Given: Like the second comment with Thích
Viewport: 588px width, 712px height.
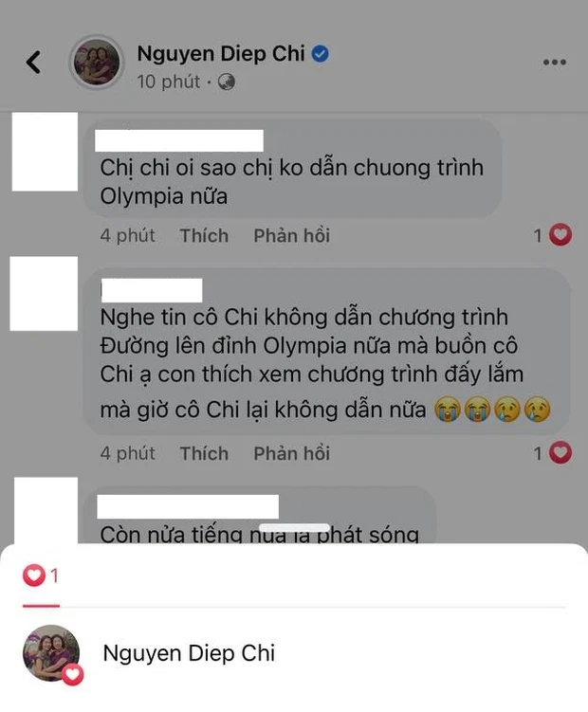Looking at the screenshot, I should pyautogui.click(x=204, y=453).
